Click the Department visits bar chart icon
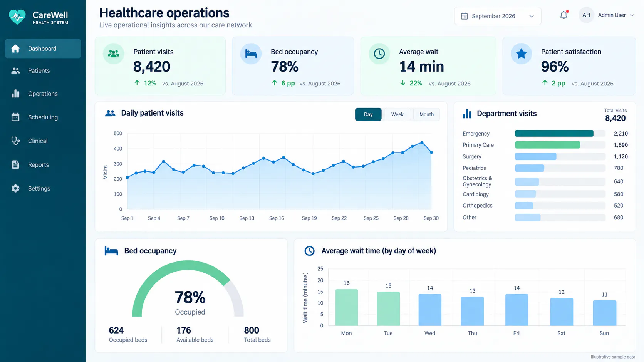Viewport: 644px width, 362px height. pos(467,114)
